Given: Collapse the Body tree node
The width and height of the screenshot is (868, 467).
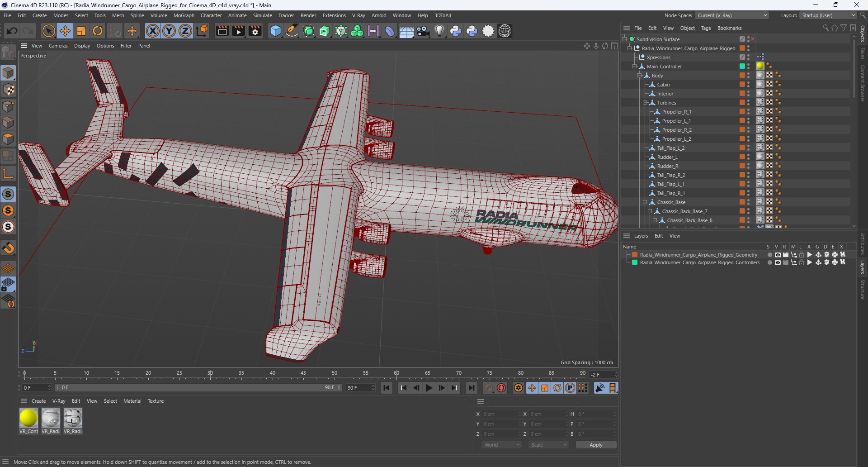Looking at the screenshot, I should point(640,76).
